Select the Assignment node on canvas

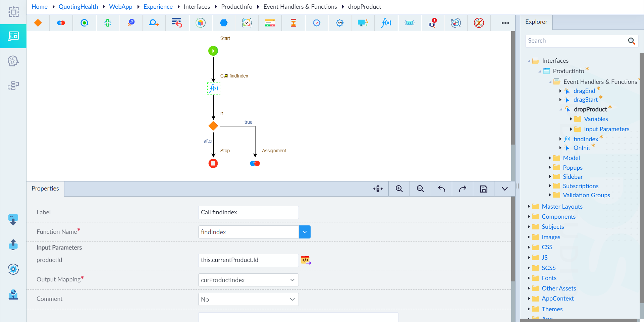point(255,163)
